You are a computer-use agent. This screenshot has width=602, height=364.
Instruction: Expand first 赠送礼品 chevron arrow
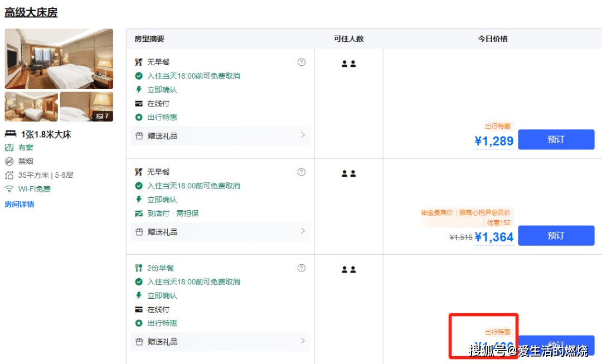(303, 135)
